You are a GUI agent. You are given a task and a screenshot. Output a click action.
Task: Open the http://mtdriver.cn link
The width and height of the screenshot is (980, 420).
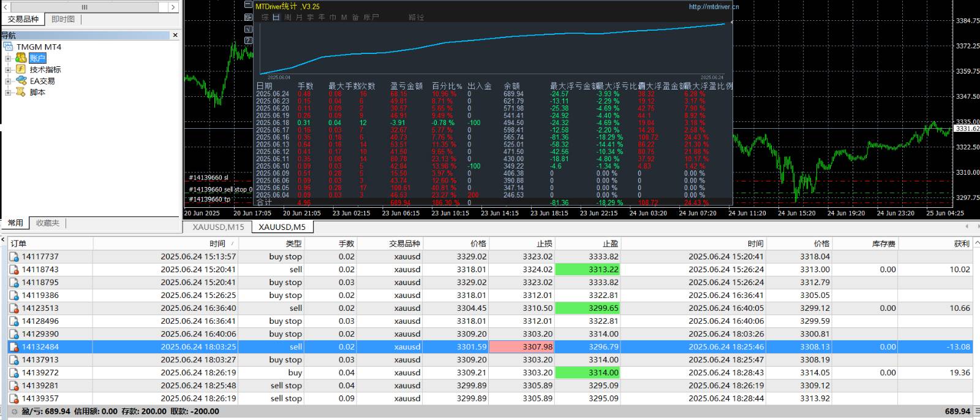click(714, 7)
